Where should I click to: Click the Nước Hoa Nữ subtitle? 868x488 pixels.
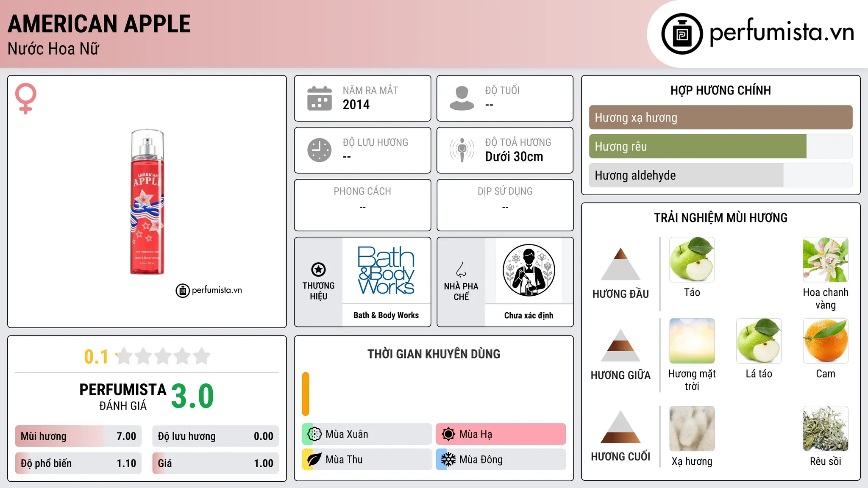53,49
